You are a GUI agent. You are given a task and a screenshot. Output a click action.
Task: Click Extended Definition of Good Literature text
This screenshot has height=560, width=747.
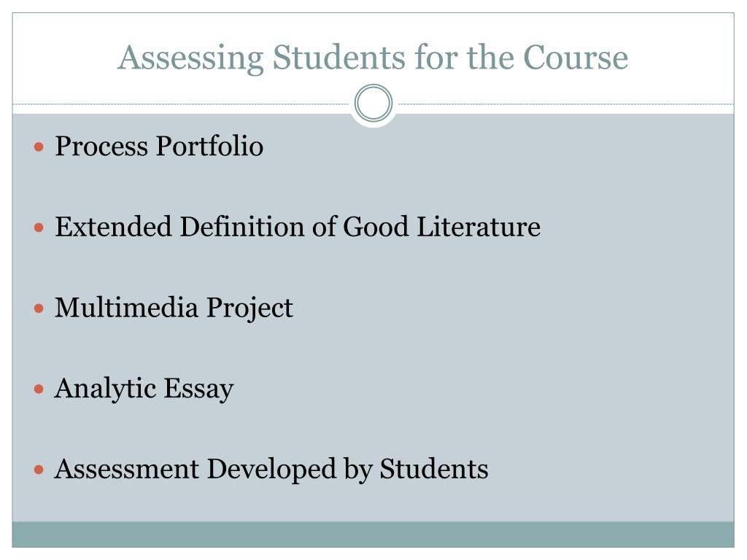tap(298, 227)
